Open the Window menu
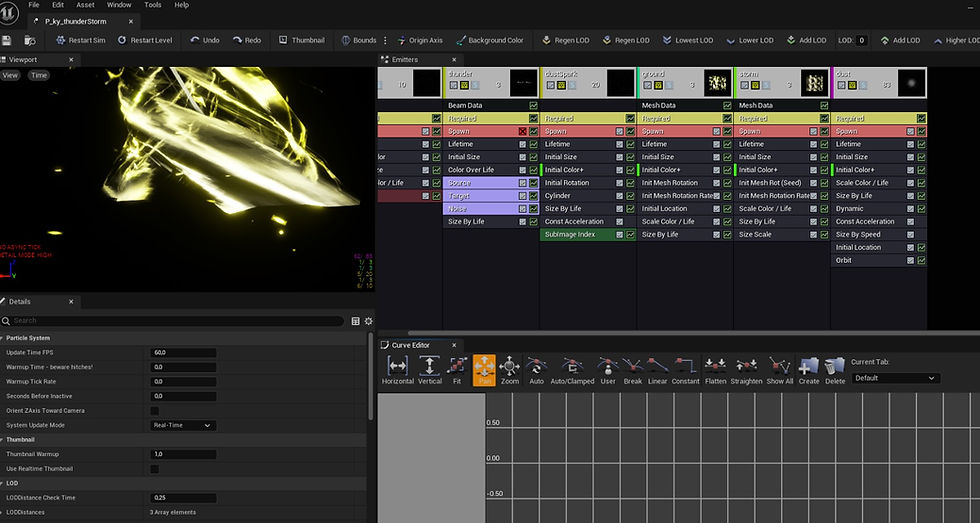 [119, 4]
